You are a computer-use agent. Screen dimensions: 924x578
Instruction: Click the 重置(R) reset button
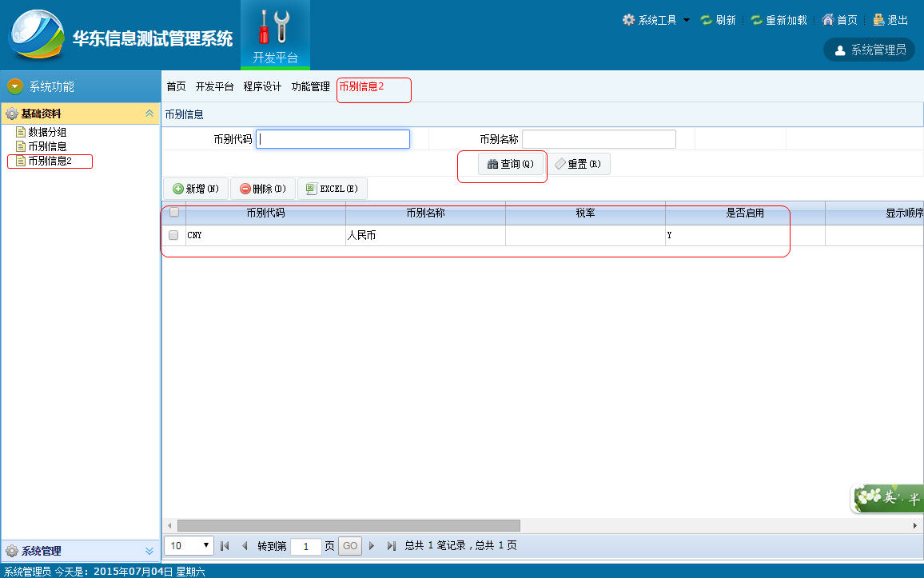pos(579,164)
